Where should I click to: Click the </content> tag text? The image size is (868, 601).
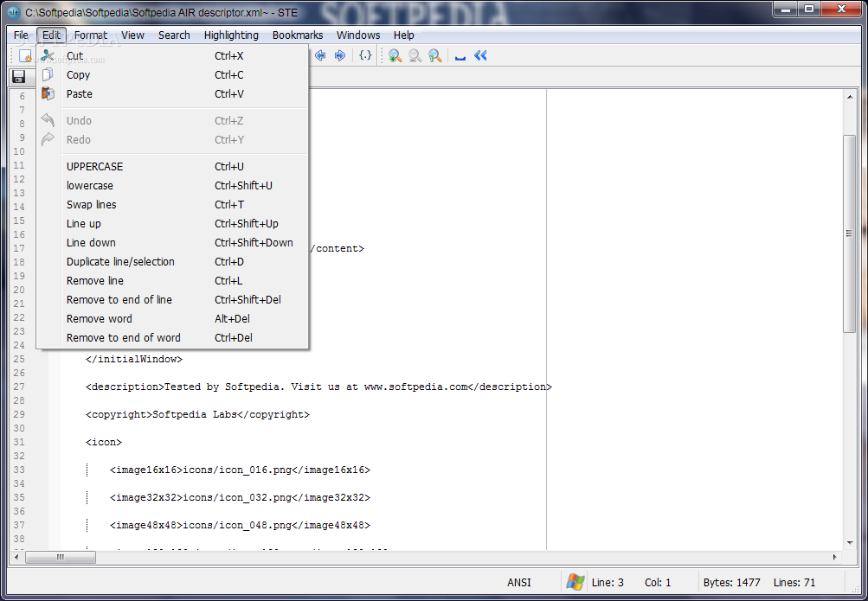pos(337,248)
